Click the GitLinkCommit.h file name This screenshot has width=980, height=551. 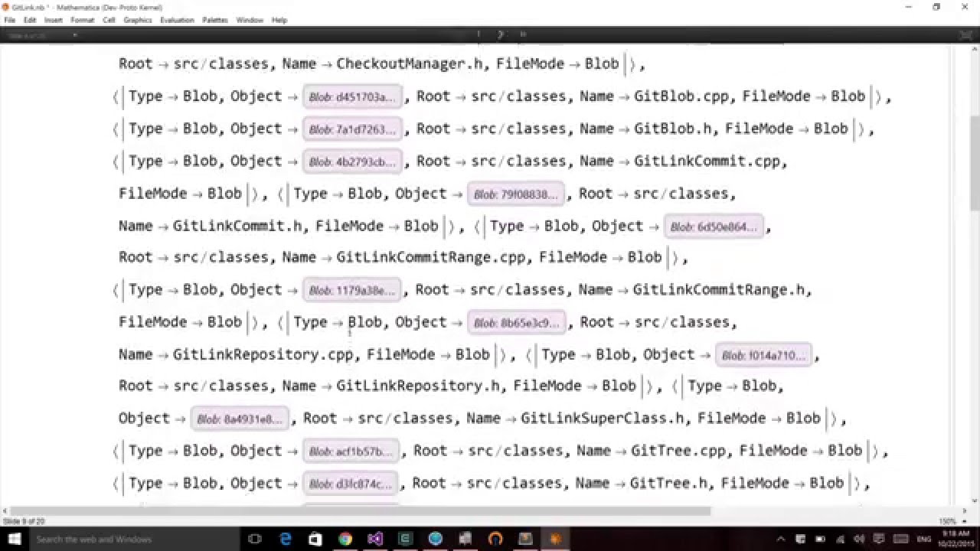(x=238, y=226)
